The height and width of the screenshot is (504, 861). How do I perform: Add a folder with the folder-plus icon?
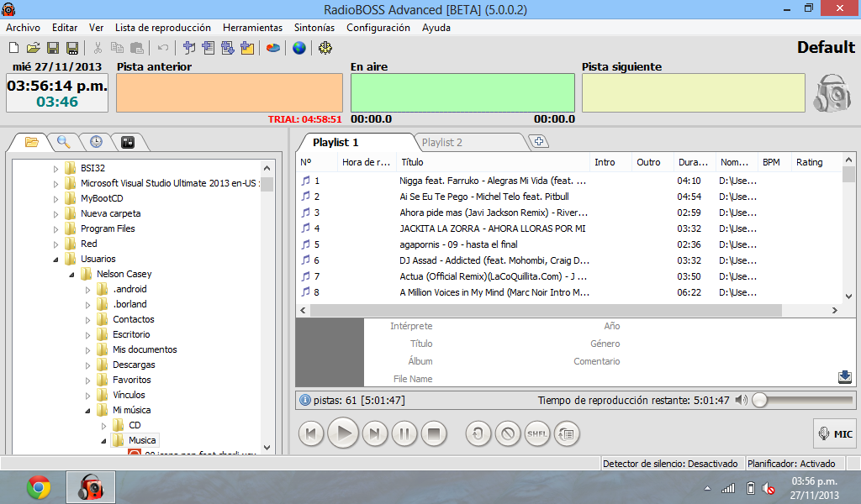(x=247, y=48)
